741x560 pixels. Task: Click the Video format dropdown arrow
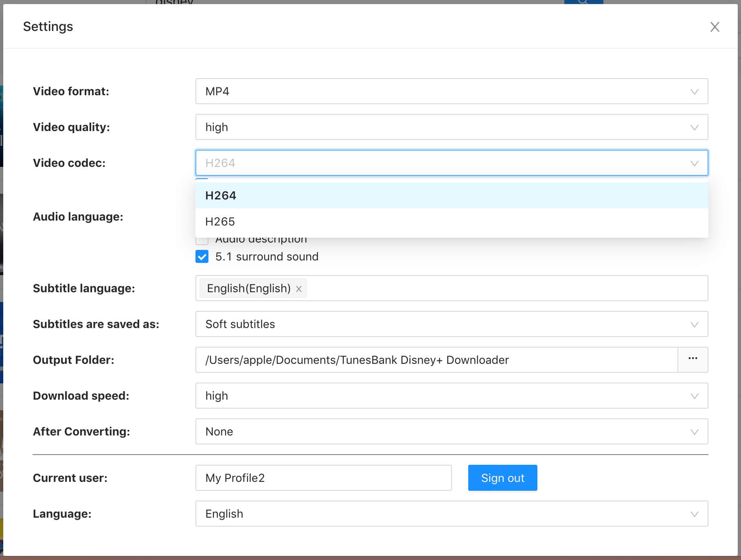pos(694,92)
